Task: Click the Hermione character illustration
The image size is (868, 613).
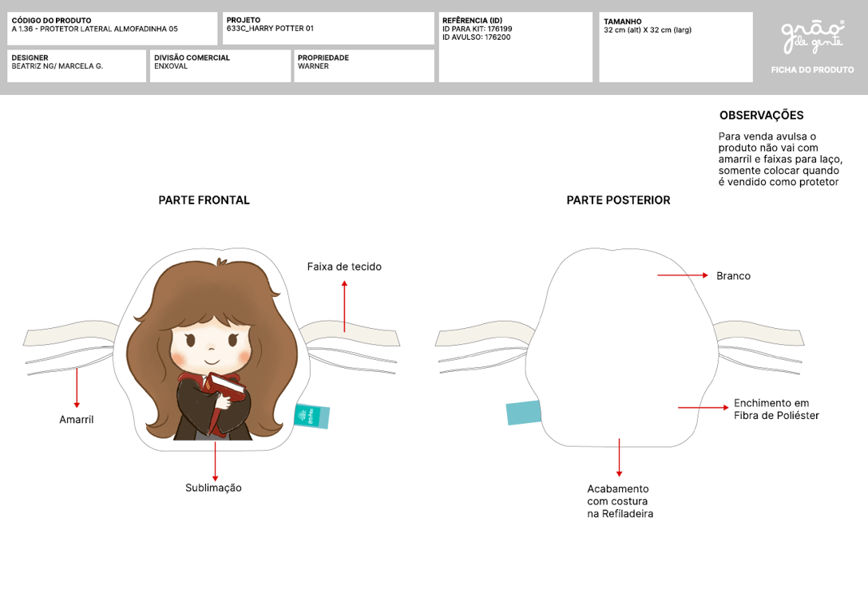Action: click(212, 350)
